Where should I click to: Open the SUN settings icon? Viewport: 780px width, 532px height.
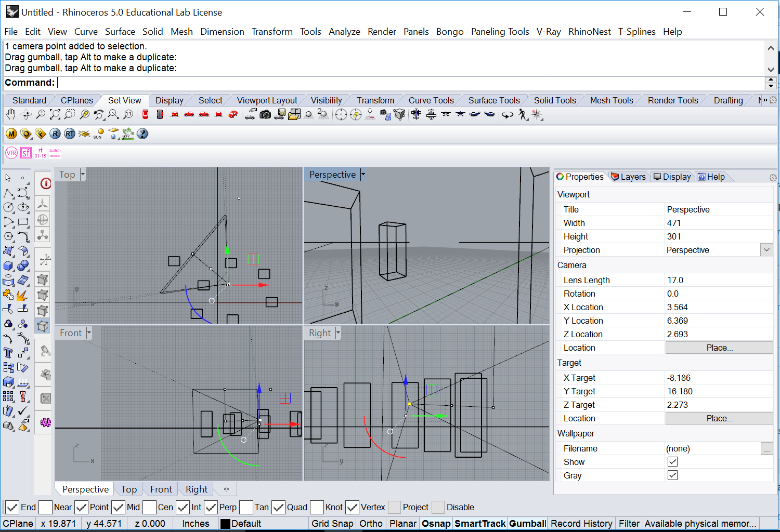pos(99,134)
